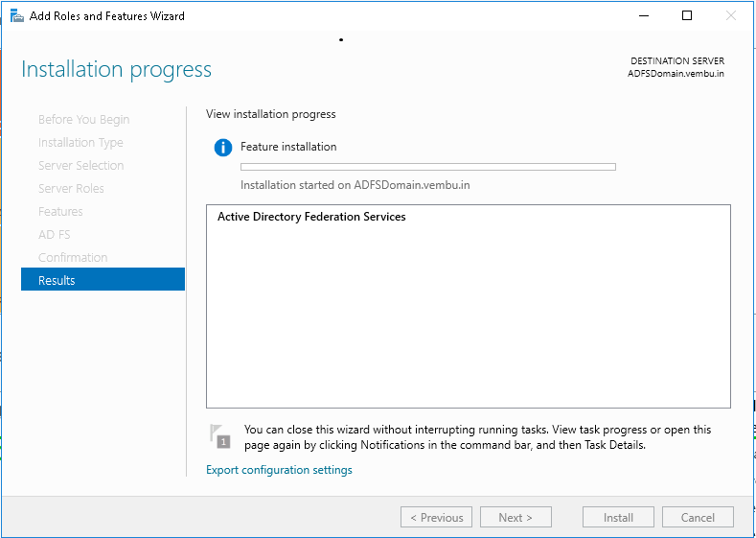Image resolution: width=756 pixels, height=538 pixels.
Task: Minimize the Add Roles and Features Wizard
Action: click(x=644, y=15)
